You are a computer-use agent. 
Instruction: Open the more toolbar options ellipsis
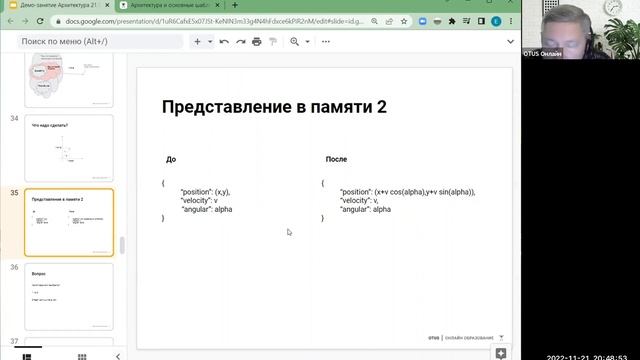(326, 42)
